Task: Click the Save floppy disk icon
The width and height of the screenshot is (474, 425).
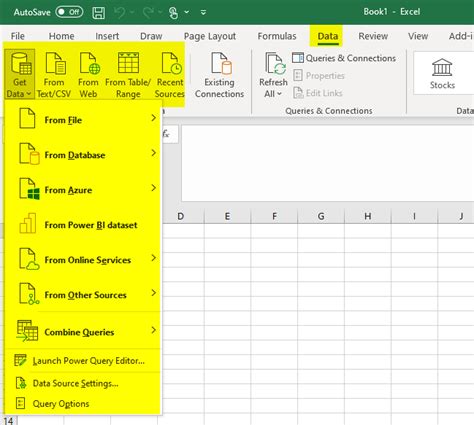Action: click(98, 13)
